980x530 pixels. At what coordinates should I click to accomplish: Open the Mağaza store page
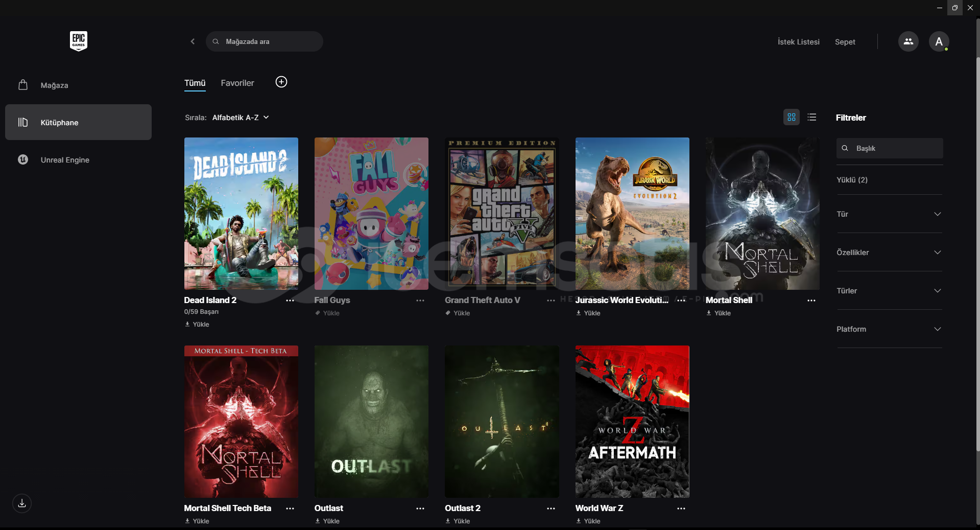[78, 85]
